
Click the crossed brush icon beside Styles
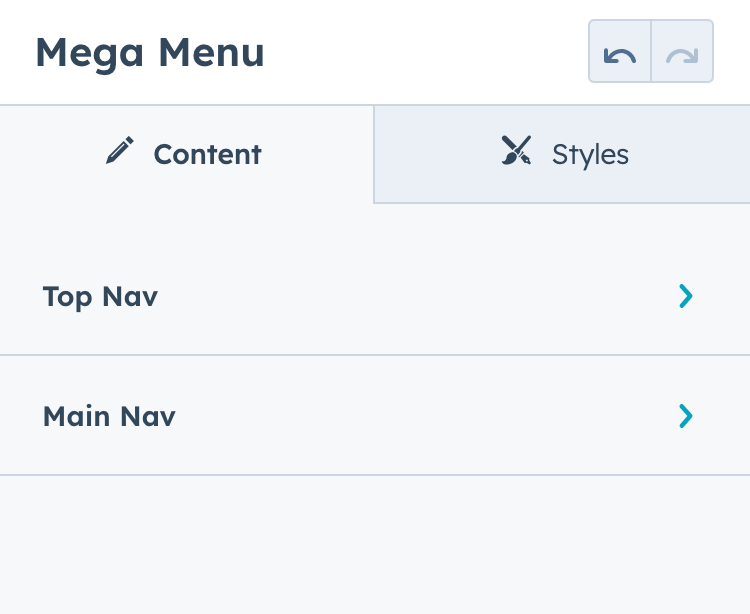pyautogui.click(x=516, y=152)
